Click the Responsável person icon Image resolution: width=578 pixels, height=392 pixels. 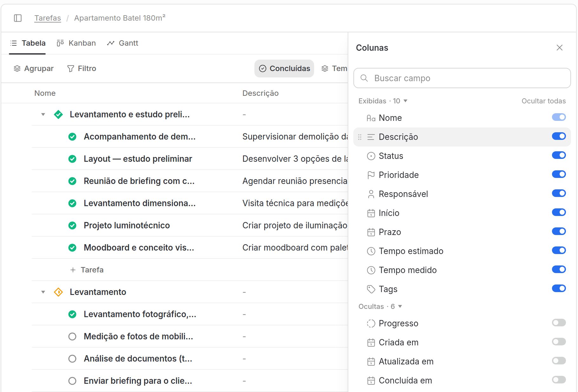[x=371, y=194]
